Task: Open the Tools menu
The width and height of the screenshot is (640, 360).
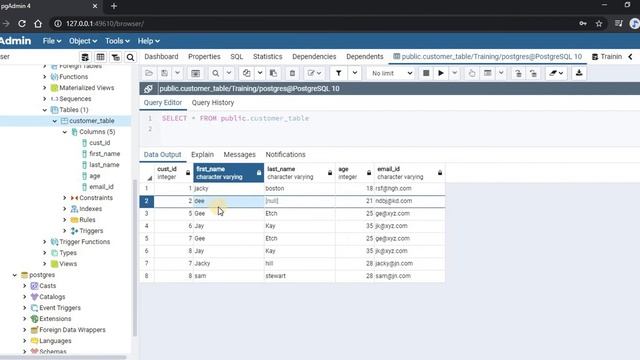Action: click(x=117, y=41)
